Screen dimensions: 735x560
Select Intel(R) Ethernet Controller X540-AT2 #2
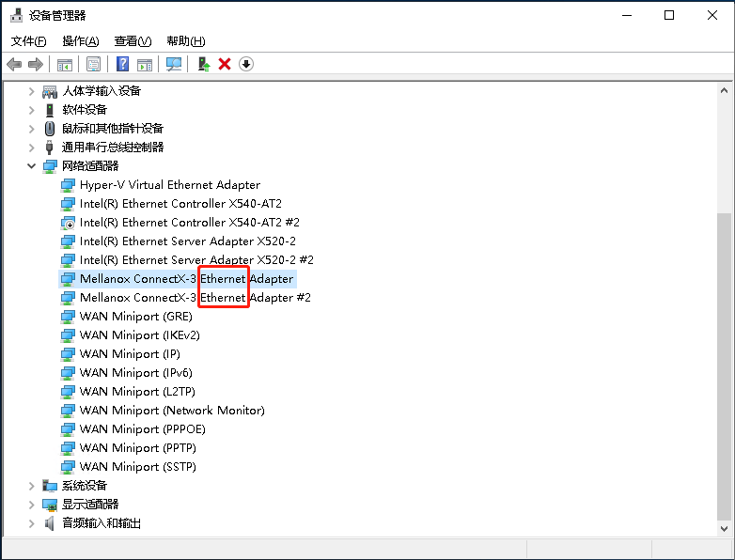[x=189, y=223]
